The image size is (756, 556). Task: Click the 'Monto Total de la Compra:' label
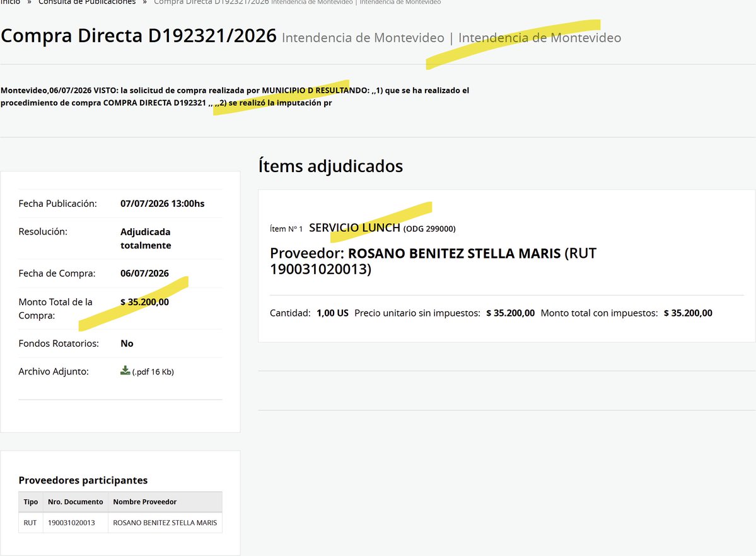tap(55, 309)
